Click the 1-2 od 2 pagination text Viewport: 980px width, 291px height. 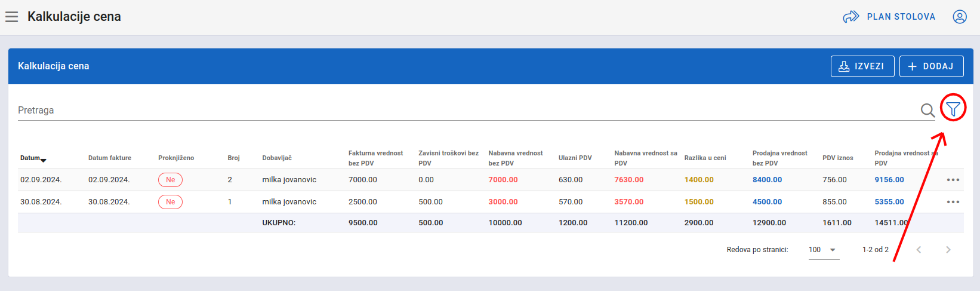click(x=876, y=250)
